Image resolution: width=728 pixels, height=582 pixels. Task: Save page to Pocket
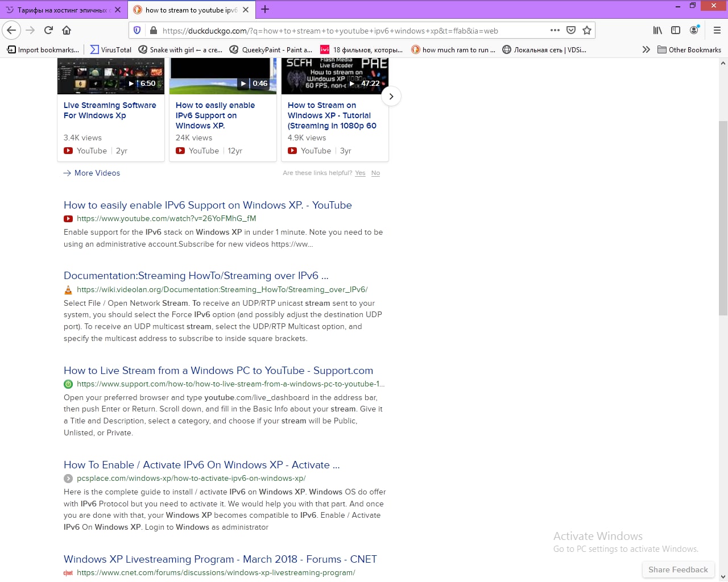[x=571, y=30]
